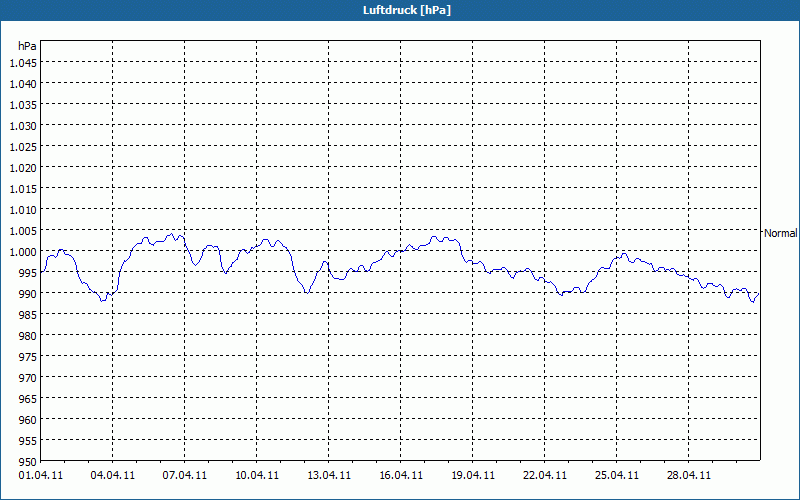800x500 pixels.
Task: Click the 07.04.11 date label
Action: tap(185, 476)
